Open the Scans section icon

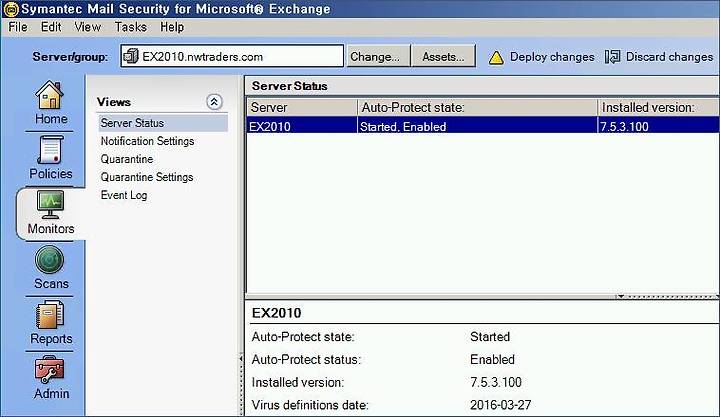point(50,260)
